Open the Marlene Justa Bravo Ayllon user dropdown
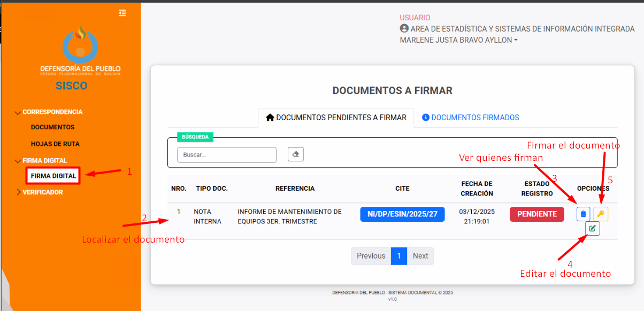Image resolution: width=644 pixels, height=311 pixels. 458,40
